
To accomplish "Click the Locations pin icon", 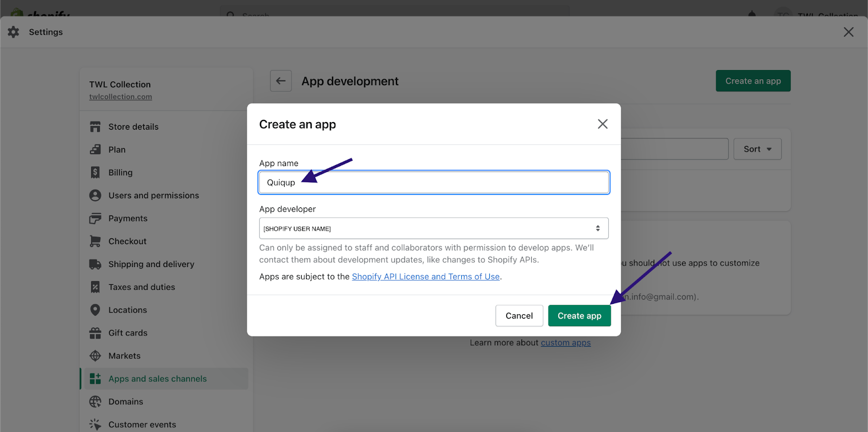I will coord(95,310).
